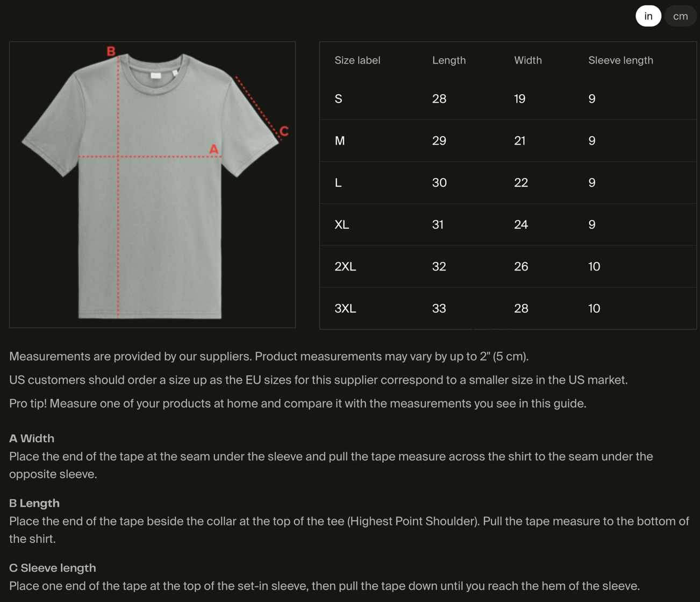Select the S size row label
The width and height of the screenshot is (700, 602).
[x=338, y=99]
